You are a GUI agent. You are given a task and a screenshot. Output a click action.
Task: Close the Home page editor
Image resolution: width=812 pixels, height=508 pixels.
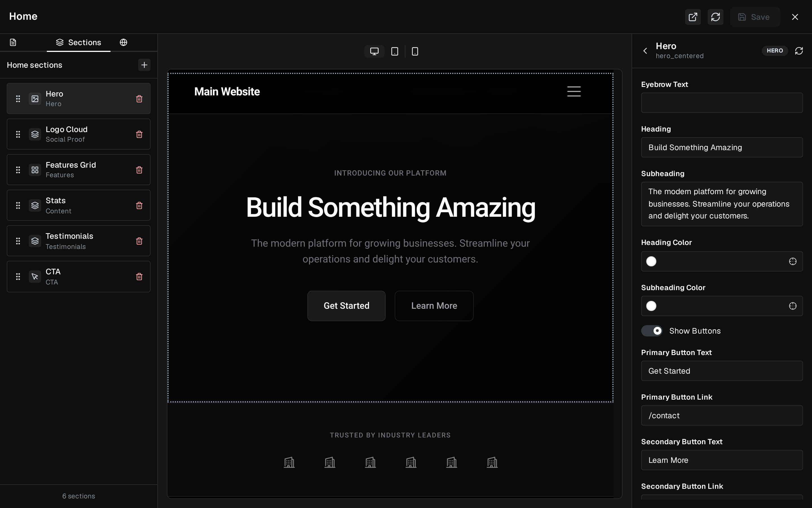(x=795, y=17)
